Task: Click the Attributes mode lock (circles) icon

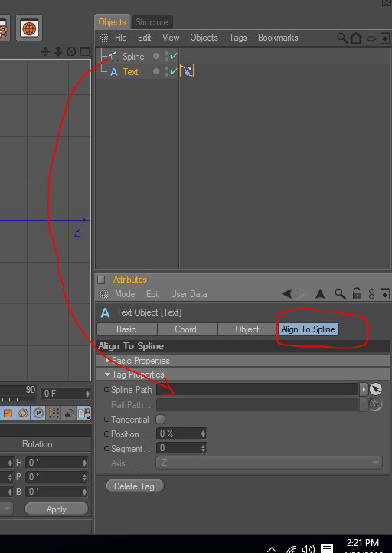Action: (371, 294)
